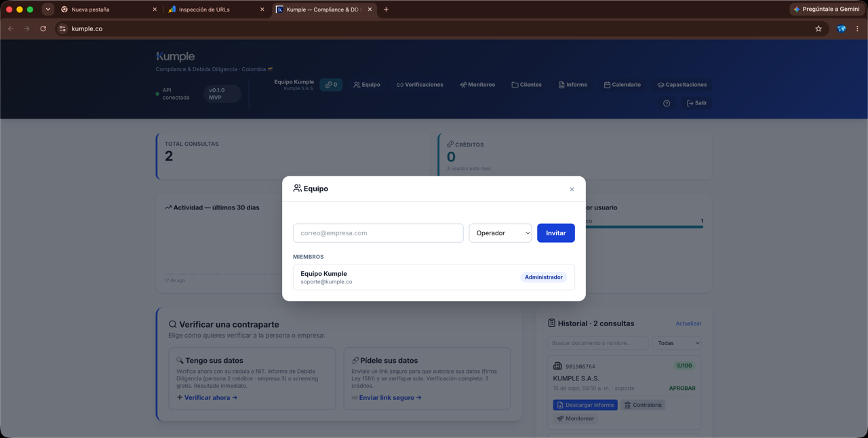Viewport: 868px width, 438px height.
Task: Open the Clientes section
Action: point(526,85)
